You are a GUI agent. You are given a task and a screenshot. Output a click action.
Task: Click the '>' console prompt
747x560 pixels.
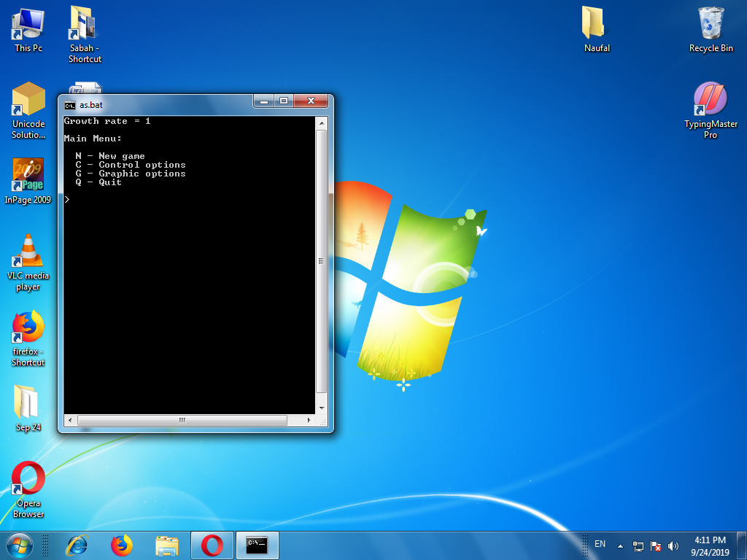67,200
